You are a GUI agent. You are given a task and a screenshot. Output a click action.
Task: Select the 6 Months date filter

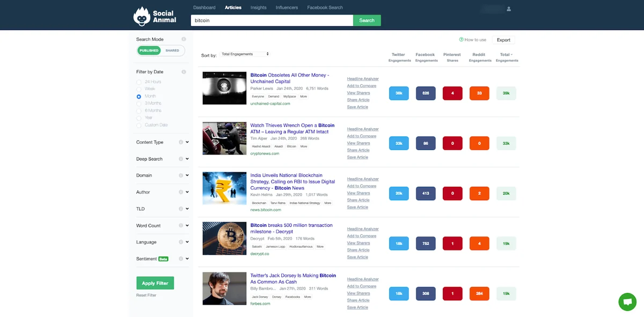(139, 110)
